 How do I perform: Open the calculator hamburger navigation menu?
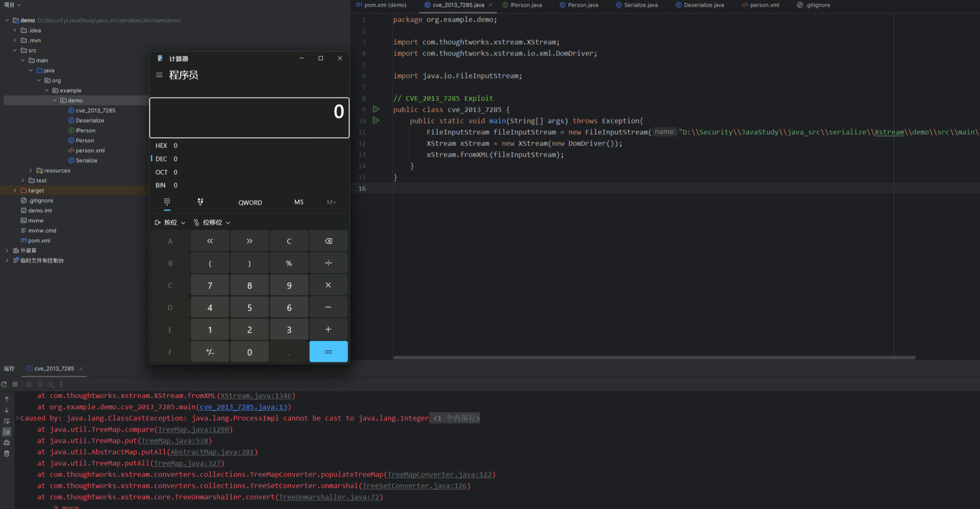click(159, 75)
